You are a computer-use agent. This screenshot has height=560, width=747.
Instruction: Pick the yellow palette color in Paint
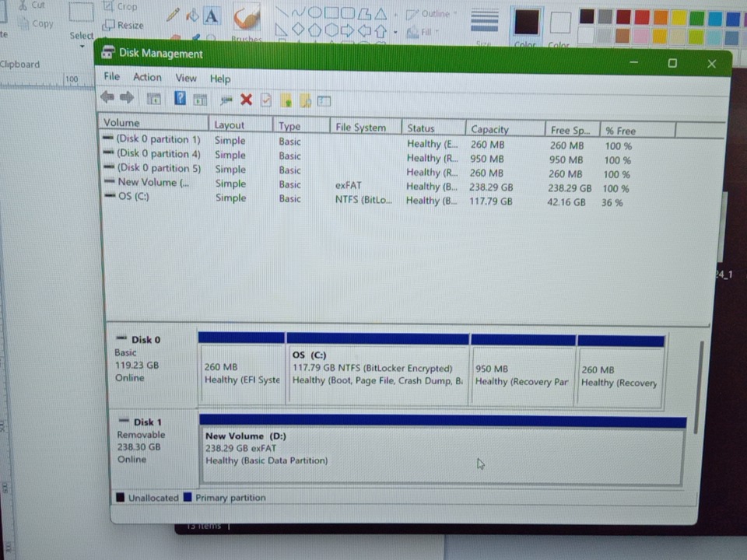[x=679, y=18]
